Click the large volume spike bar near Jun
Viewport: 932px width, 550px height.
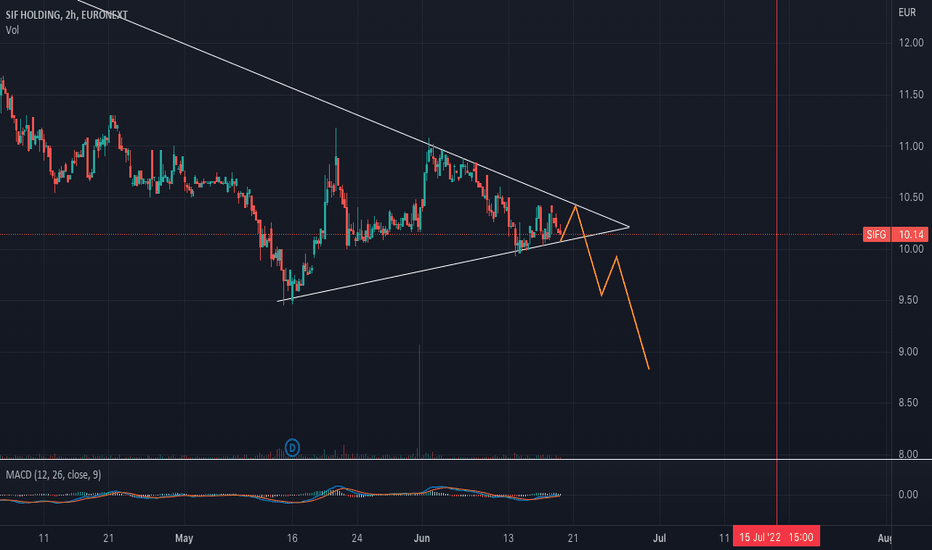(x=420, y=401)
